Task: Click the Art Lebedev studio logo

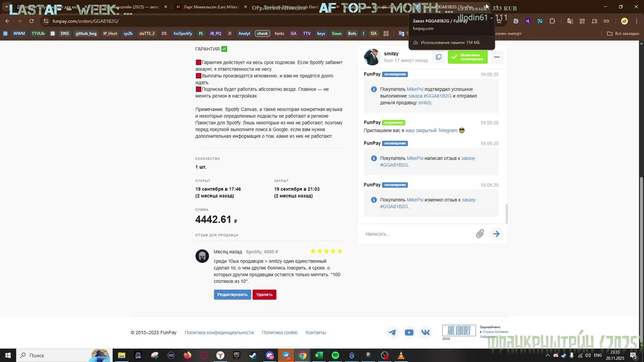Action: coord(459,331)
